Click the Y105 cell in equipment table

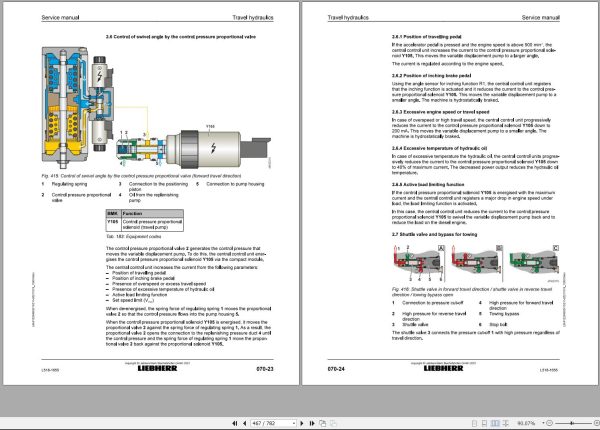point(113,224)
